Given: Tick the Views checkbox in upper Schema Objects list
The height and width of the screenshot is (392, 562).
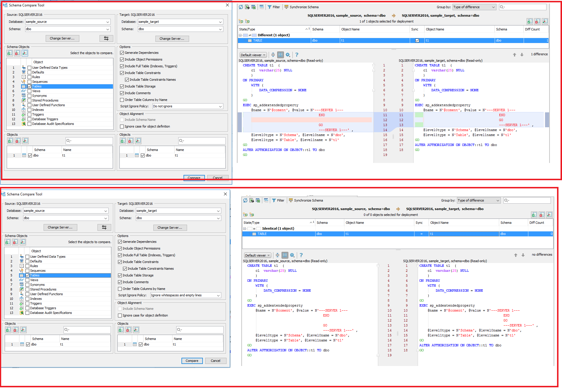Looking at the screenshot, I should (30, 91).
